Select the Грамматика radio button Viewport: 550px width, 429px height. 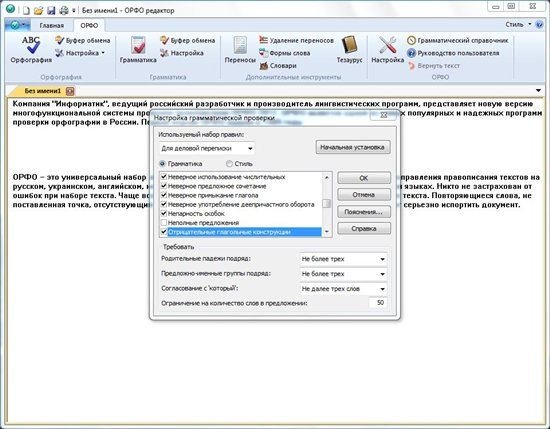click(162, 164)
